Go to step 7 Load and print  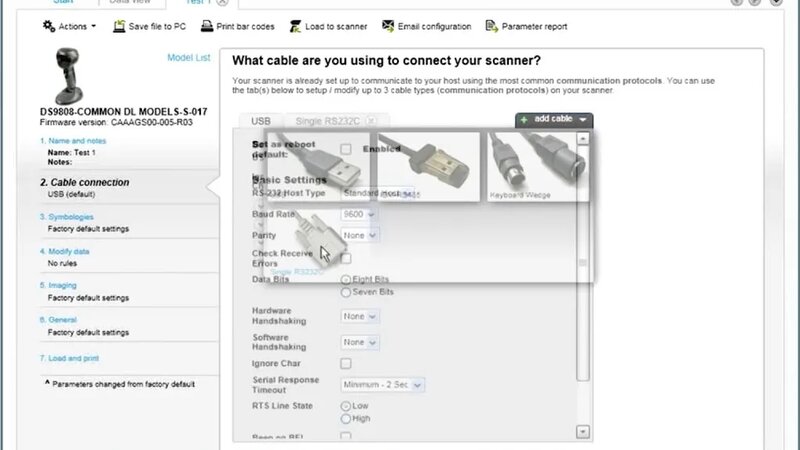(x=69, y=358)
